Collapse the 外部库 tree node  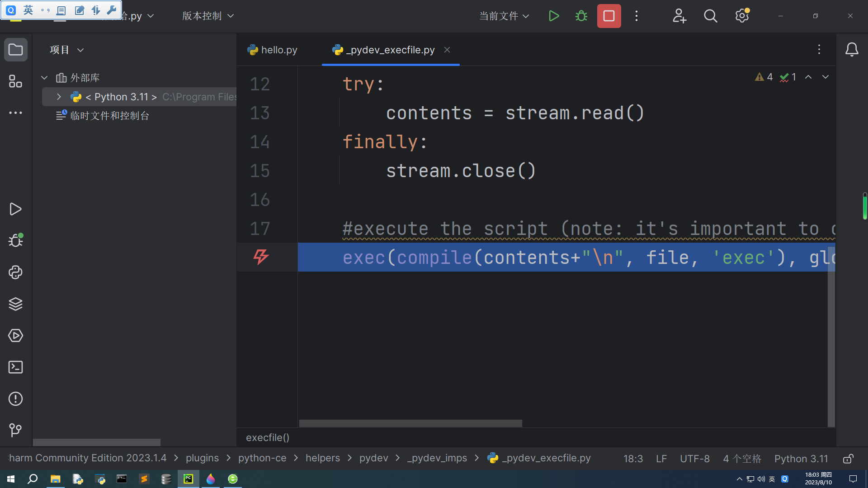[44, 78]
